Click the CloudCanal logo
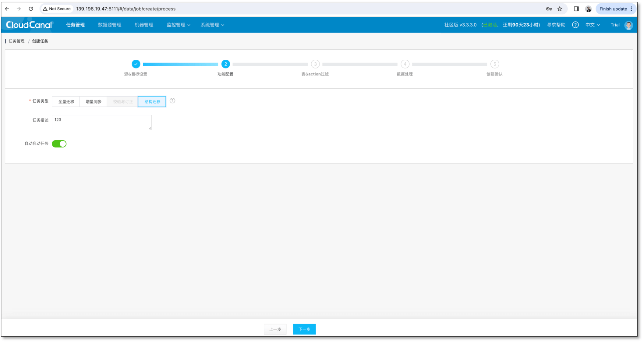The height and width of the screenshot is (344, 644). 29,25
